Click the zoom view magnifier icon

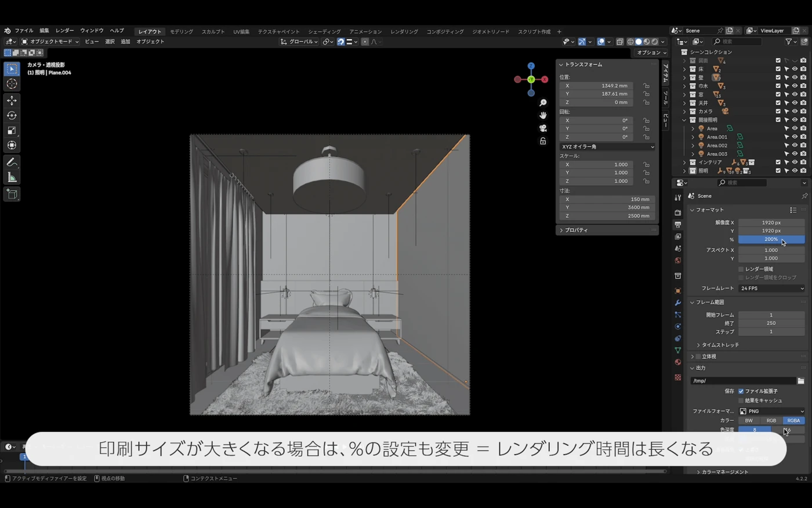pos(543,103)
